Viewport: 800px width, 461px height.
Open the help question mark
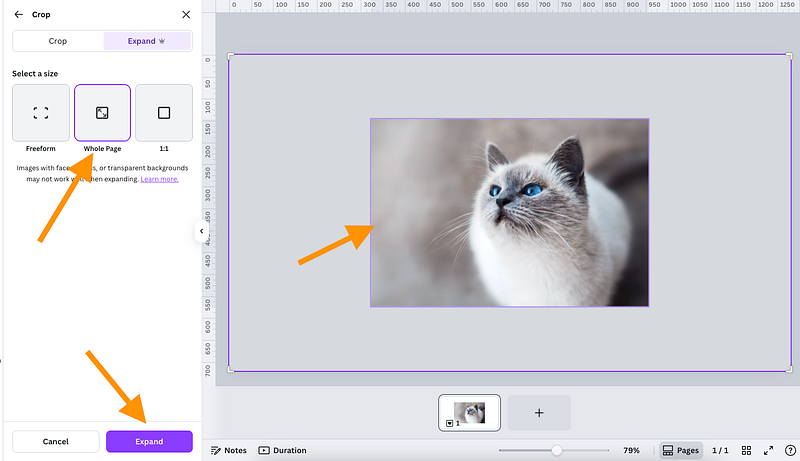(x=790, y=450)
